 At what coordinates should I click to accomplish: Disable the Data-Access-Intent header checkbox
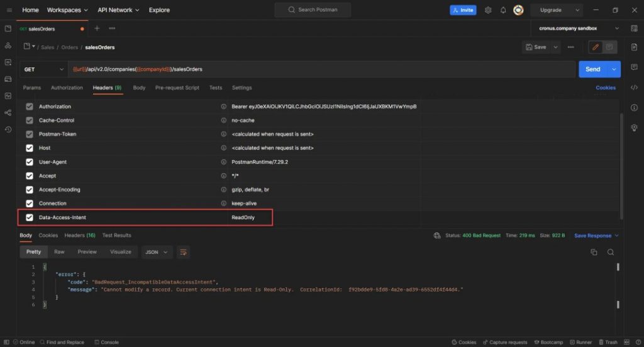(x=29, y=217)
